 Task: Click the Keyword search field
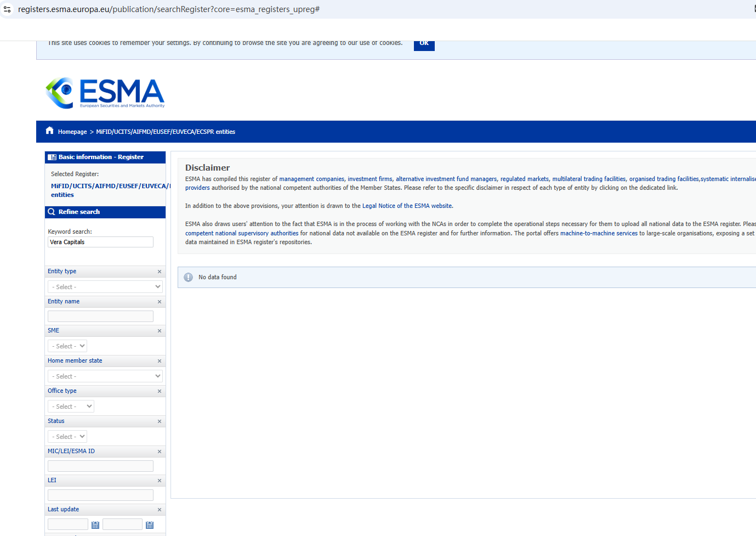pos(100,242)
